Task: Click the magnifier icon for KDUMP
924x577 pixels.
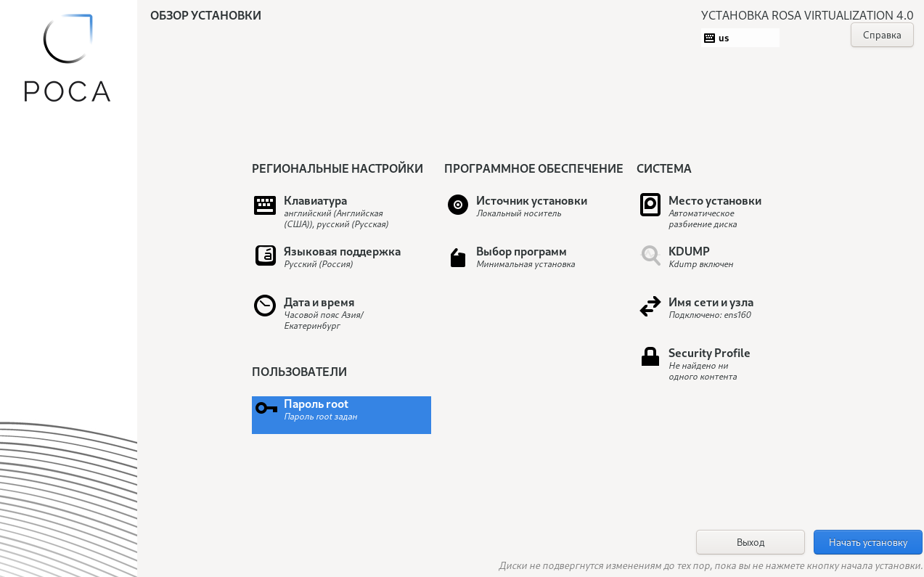Action: tap(650, 255)
